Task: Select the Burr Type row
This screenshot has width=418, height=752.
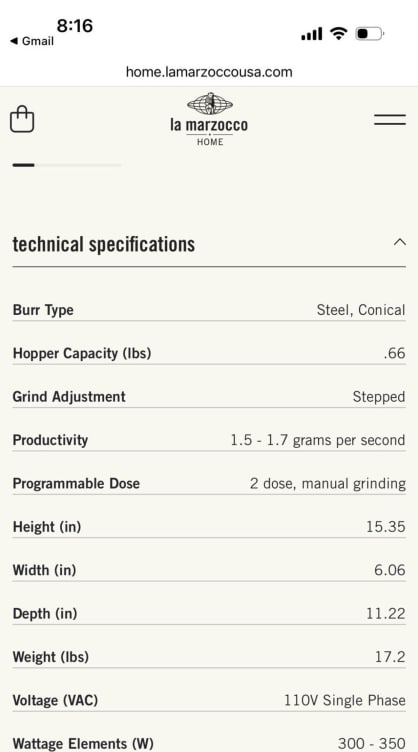Action: coord(209,310)
